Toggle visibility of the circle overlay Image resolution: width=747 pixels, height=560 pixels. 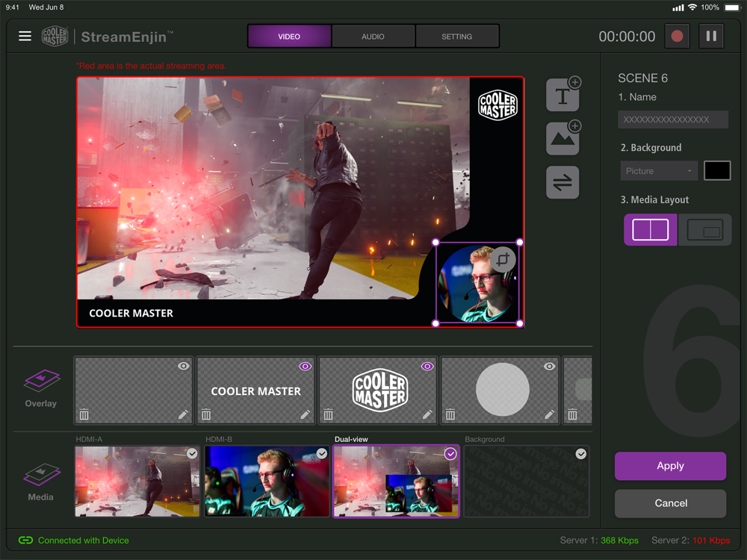[549, 366]
